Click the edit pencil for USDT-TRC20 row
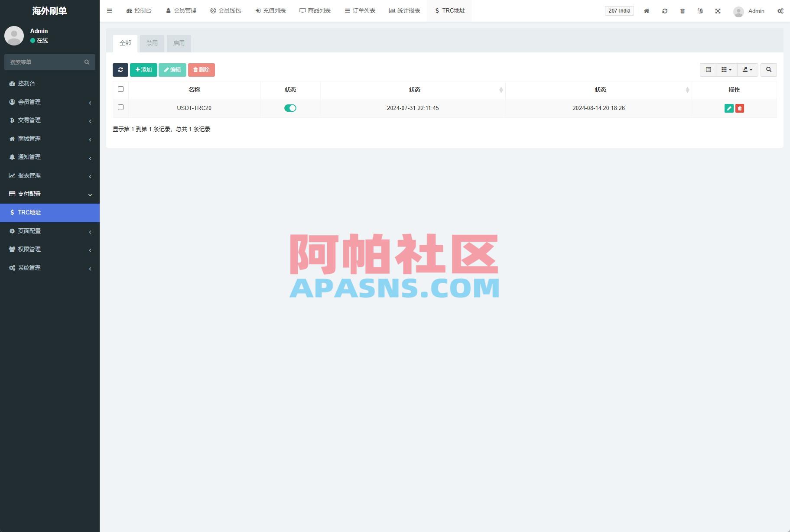 [x=729, y=108]
